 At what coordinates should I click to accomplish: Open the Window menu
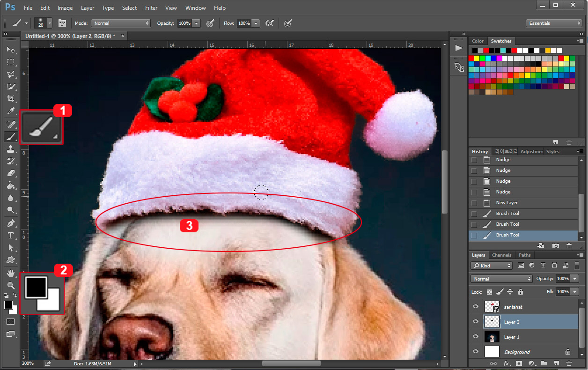[195, 8]
